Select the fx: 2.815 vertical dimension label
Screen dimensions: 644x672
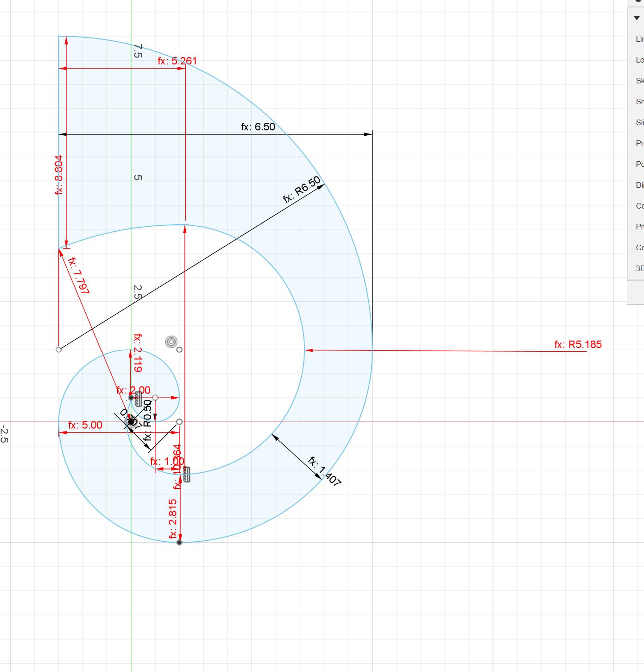tap(173, 519)
